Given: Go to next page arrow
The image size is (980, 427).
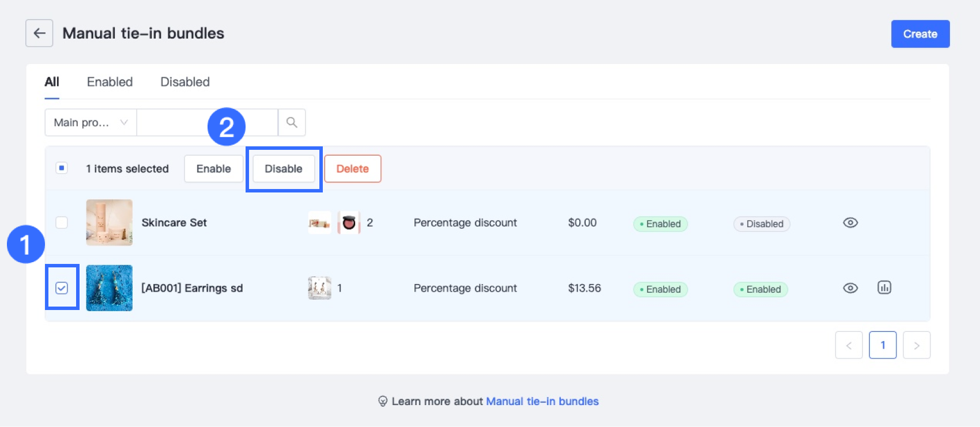Looking at the screenshot, I should (917, 345).
